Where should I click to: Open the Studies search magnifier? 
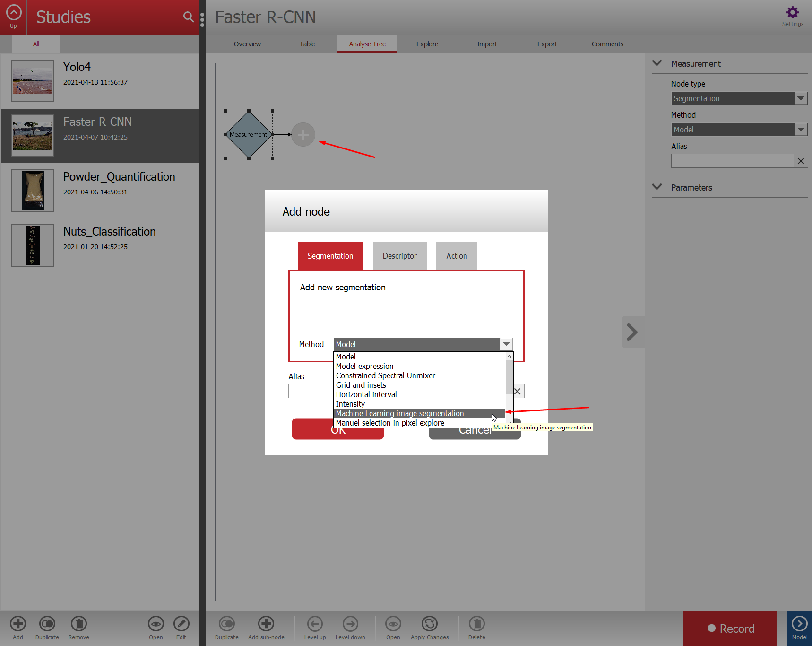point(188,17)
